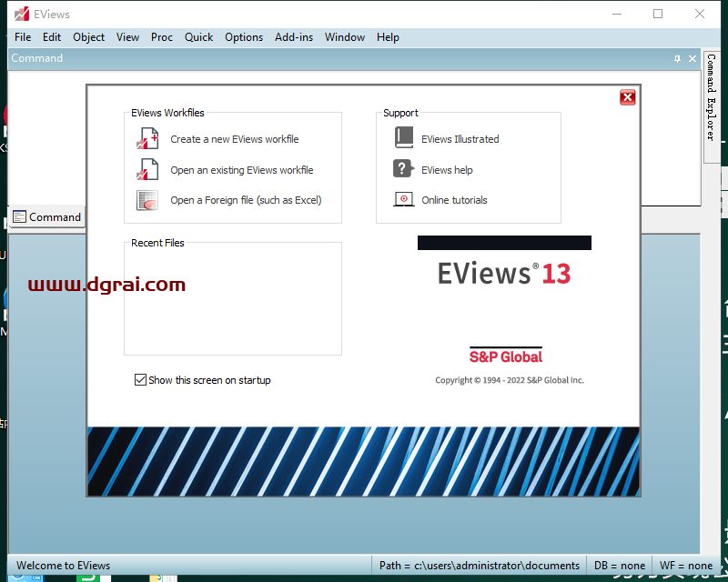The height and width of the screenshot is (582, 728).
Task: Open the Online tutorials link
Action: pos(454,200)
